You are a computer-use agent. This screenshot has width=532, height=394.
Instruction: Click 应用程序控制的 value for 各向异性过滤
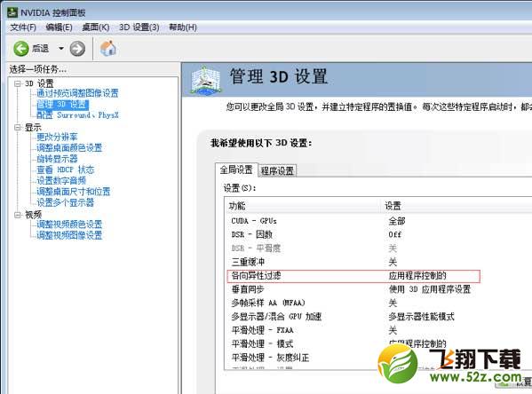[417, 276]
